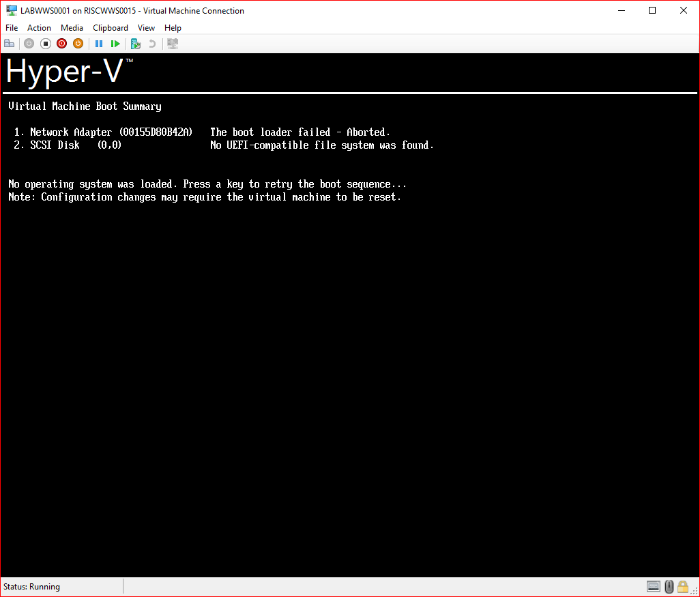Turn off the VM with the stop icon
Viewport: 700px width, 597px height.
[46, 44]
